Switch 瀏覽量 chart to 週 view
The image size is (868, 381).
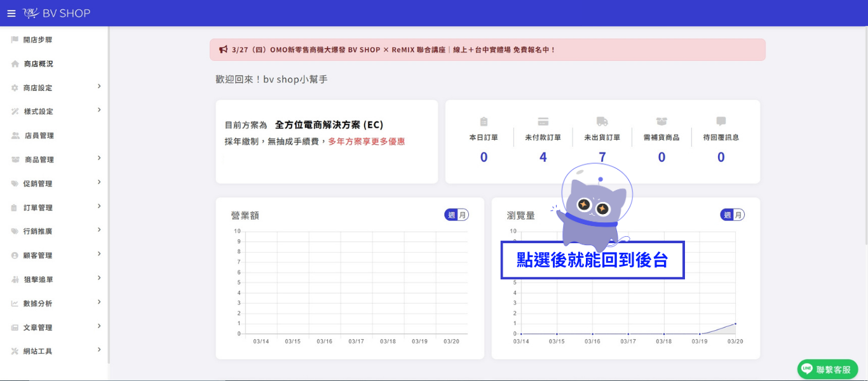(x=728, y=215)
